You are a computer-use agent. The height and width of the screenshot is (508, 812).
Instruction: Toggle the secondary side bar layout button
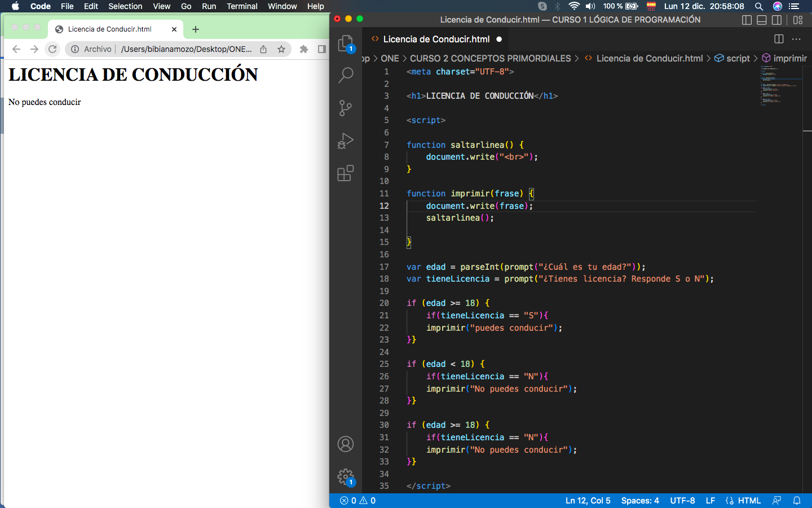(x=777, y=20)
